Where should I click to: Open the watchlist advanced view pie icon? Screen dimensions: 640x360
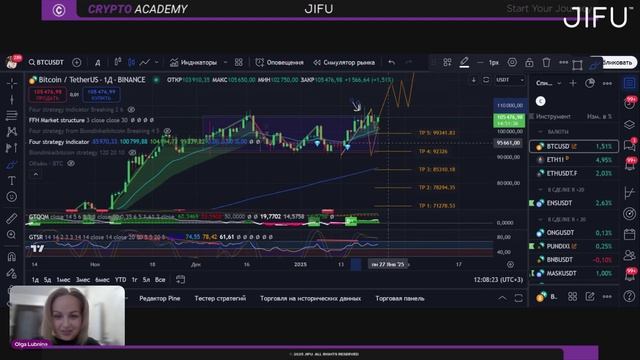click(590, 83)
